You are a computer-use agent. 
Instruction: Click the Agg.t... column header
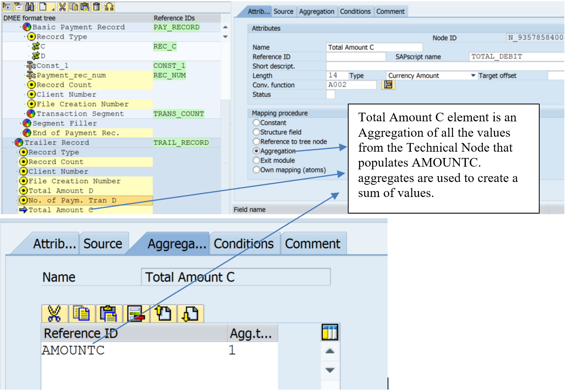click(x=252, y=333)
